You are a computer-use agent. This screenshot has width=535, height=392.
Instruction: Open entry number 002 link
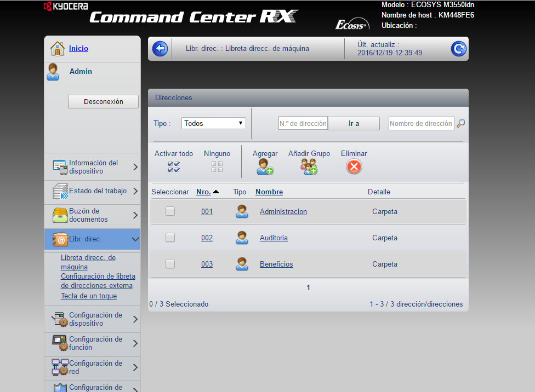[207, 238]
